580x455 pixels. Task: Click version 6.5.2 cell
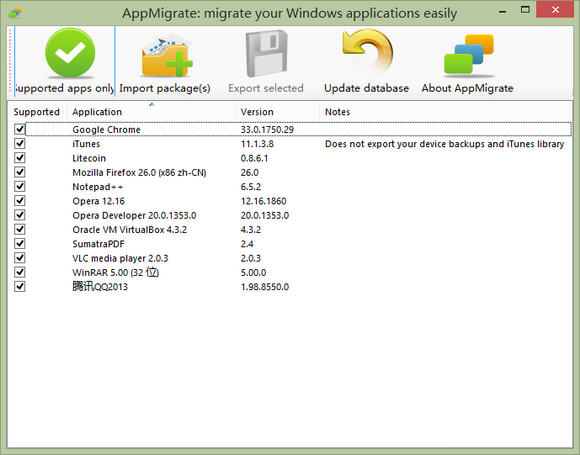[x=250, y=187]
